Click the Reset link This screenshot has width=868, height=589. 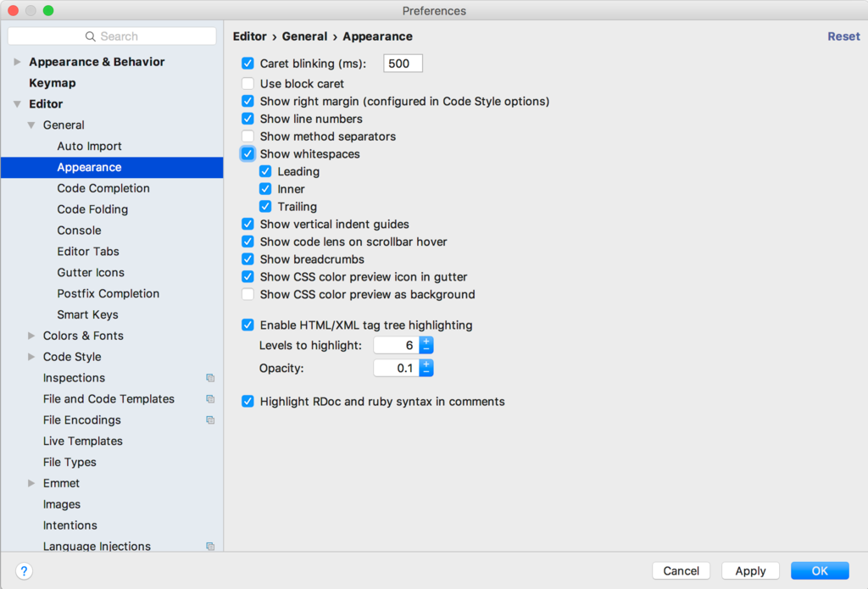coord(843,36)
